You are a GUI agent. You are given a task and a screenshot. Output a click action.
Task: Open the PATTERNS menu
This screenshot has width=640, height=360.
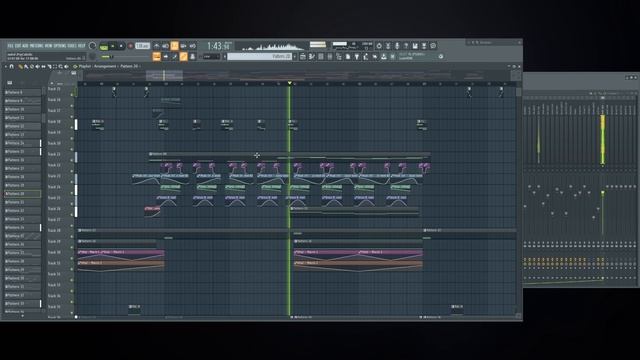[37, 45]
